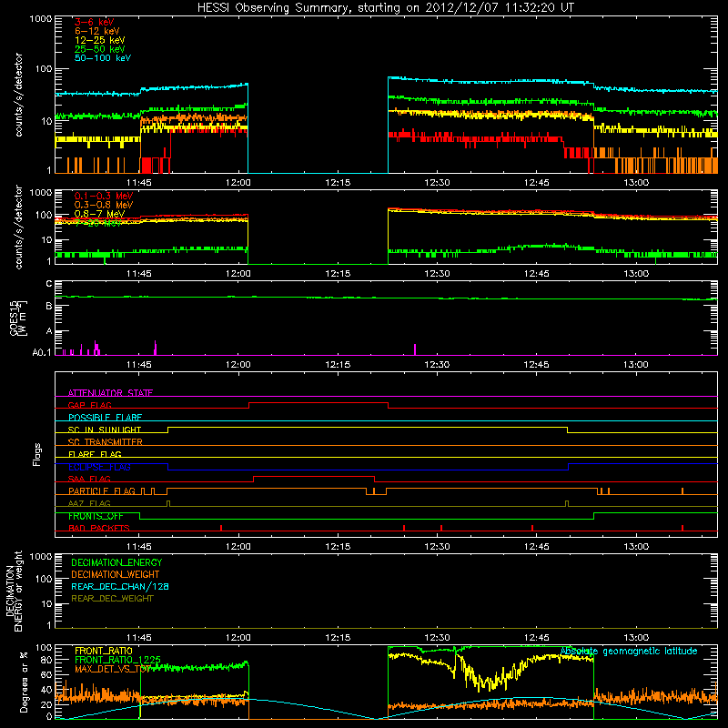728x728 pixels.
Task: Select the PARTICLE_FLAG label
Action: click(102, 490)
